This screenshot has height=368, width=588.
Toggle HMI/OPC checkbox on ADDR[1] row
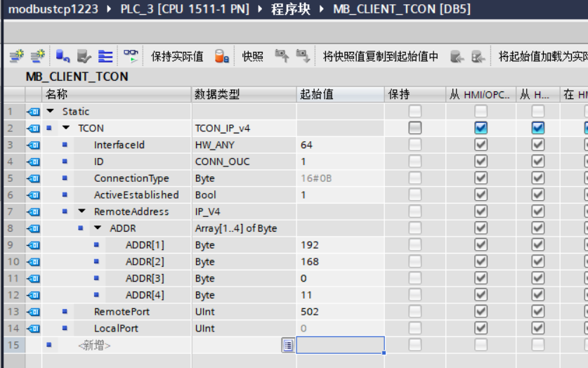(x=481, y=245)
